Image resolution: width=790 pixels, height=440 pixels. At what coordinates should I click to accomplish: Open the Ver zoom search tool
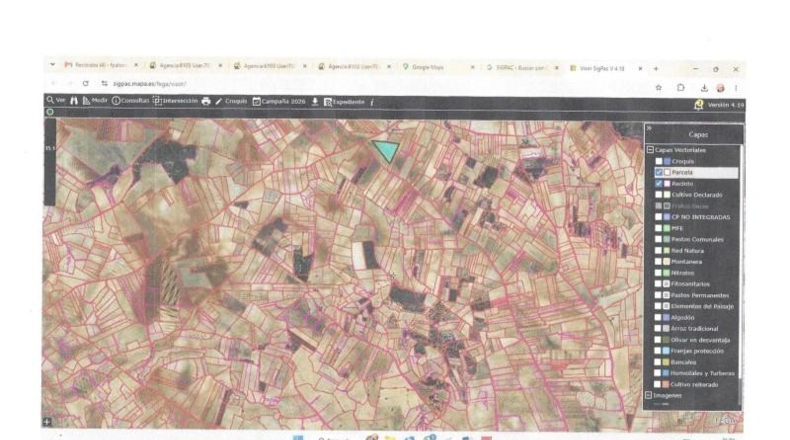pos(56,100)
